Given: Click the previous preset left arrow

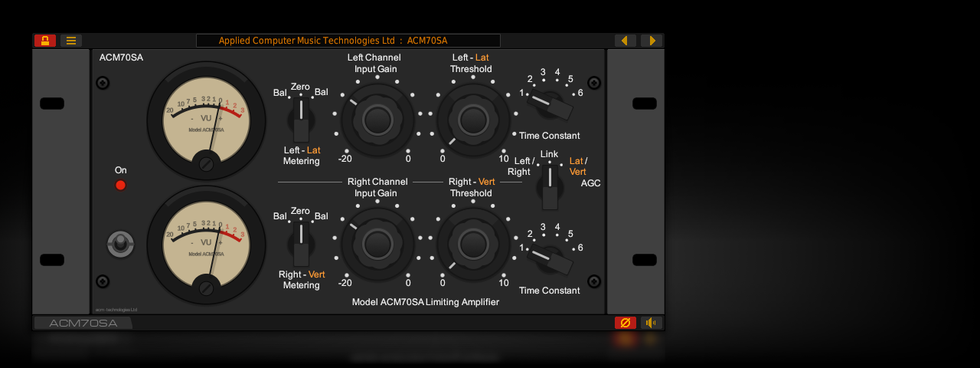Looking at the screenshot, I should pyautogui.click(x=626, y=41).
